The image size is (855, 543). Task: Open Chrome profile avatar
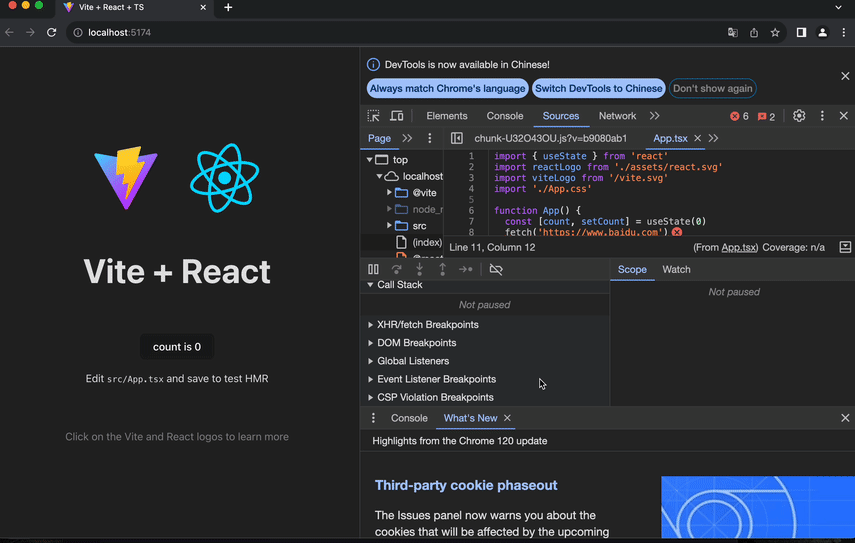(x=822, y=33)
